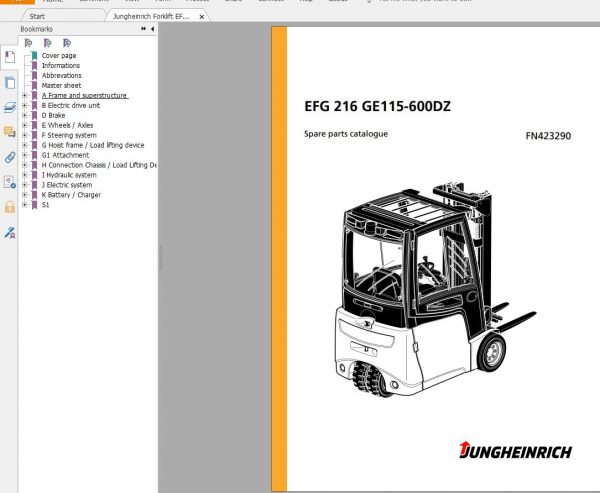Close the Jungheinrich Forklift document tab
Screen dimensions: 600x493
click(202, 17)
